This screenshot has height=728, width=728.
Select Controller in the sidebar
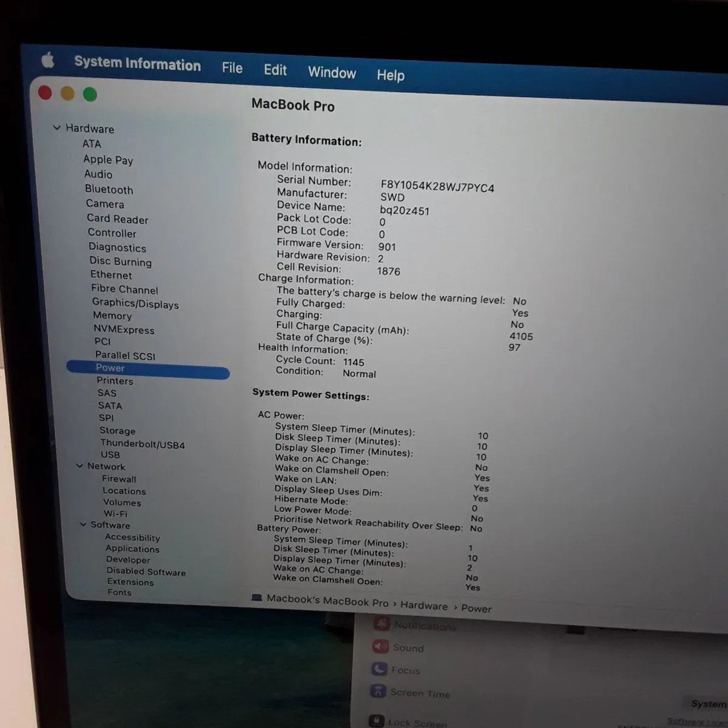(112, 233)
